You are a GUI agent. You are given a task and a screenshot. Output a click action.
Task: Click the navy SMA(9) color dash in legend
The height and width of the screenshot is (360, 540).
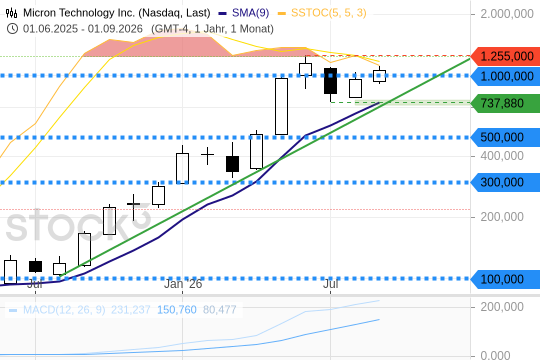[223, 14]
